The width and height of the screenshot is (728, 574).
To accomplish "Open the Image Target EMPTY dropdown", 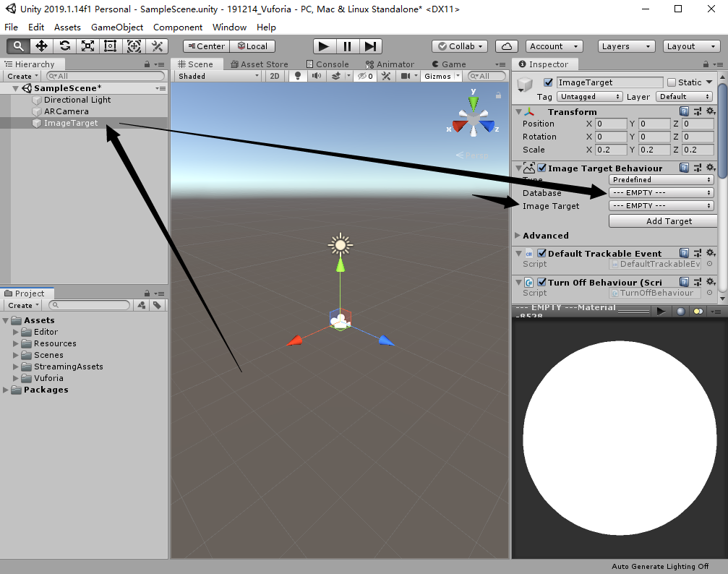I will click(x=661, y=205).
